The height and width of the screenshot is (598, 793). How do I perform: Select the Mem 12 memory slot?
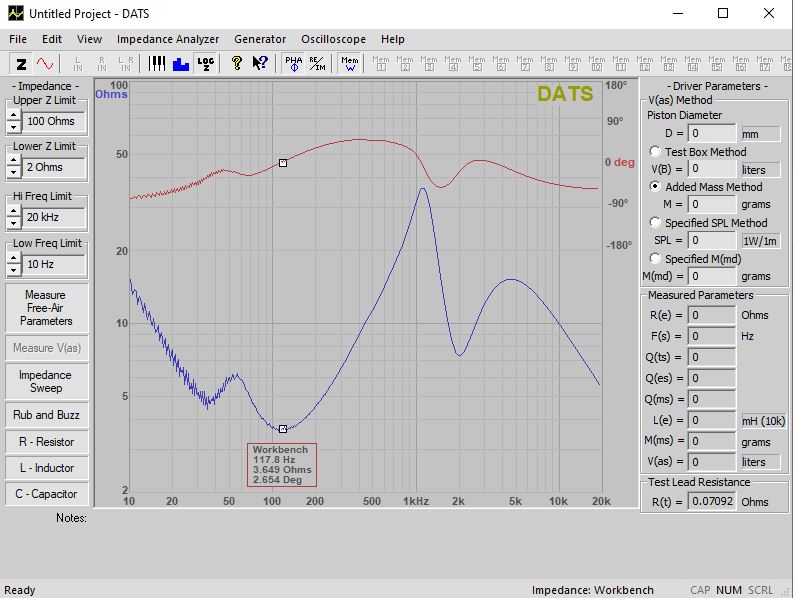645,64
